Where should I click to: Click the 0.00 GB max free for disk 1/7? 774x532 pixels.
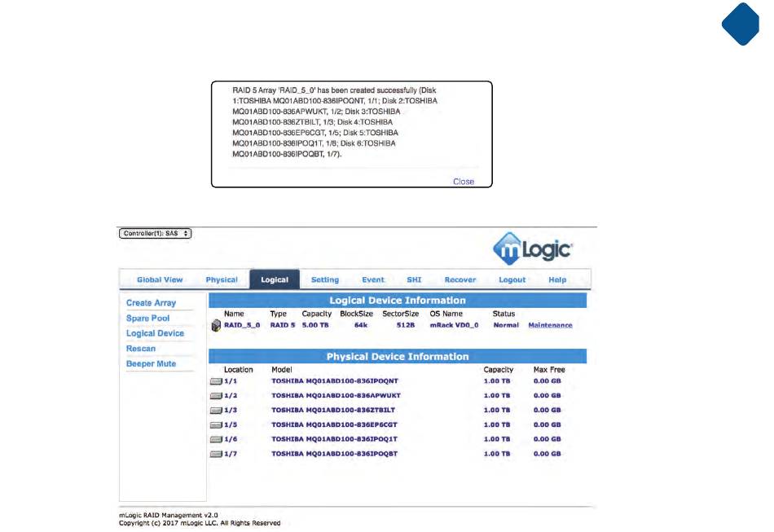tap(547, 454)
